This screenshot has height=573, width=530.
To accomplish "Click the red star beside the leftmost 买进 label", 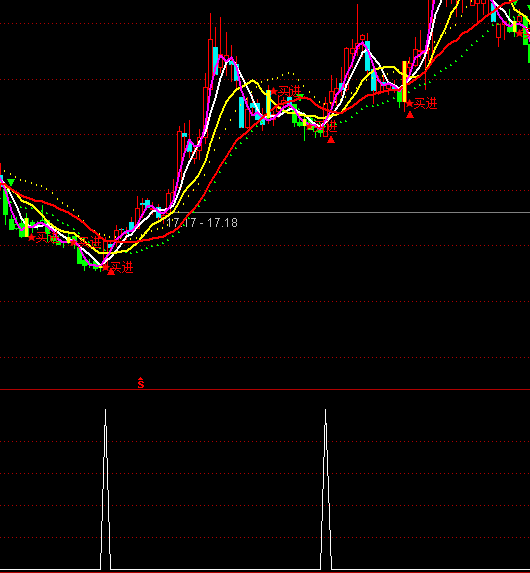I will coord(31,238).
